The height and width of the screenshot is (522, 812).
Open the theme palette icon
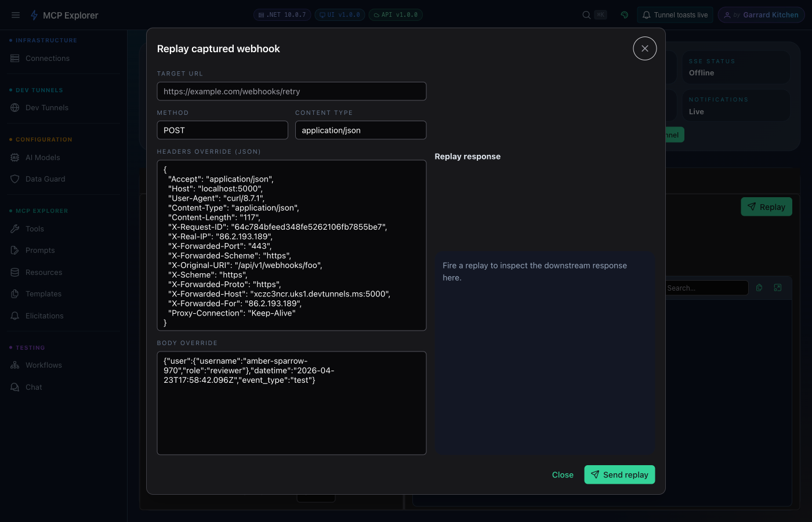click(x=625, y=15)
